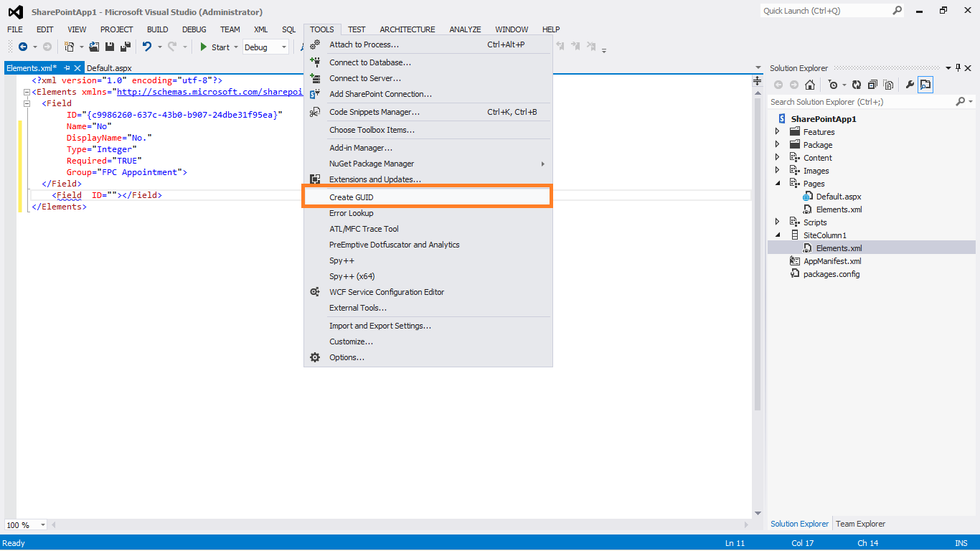Open the Undo history dropdown arrow

(159, 47)
